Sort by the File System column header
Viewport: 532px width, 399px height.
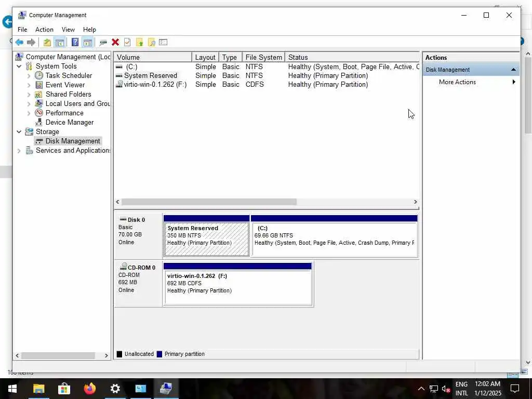click(x=263, y=57)
